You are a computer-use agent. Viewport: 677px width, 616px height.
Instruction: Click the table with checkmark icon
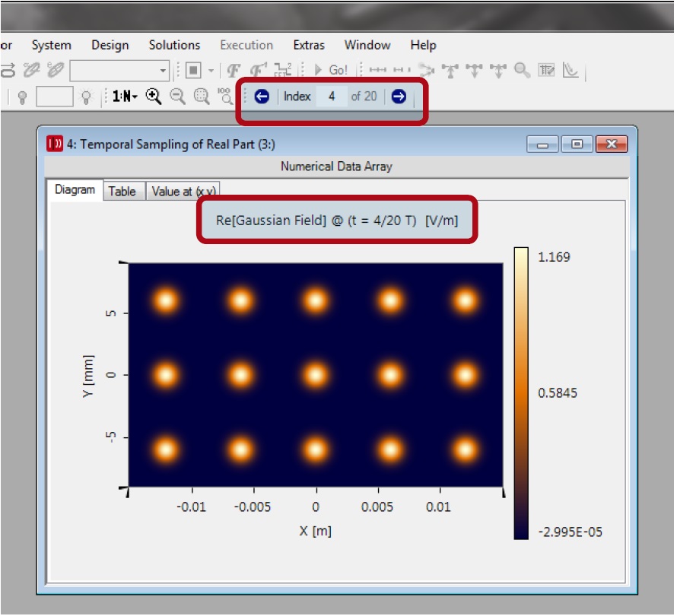[546, 70]
